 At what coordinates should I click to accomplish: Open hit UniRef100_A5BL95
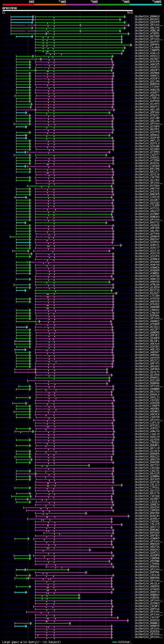(147, 31)
